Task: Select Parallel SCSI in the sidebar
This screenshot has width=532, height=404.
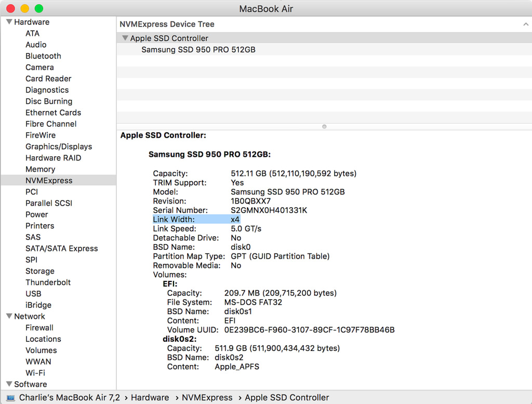Action: (49, 203)
